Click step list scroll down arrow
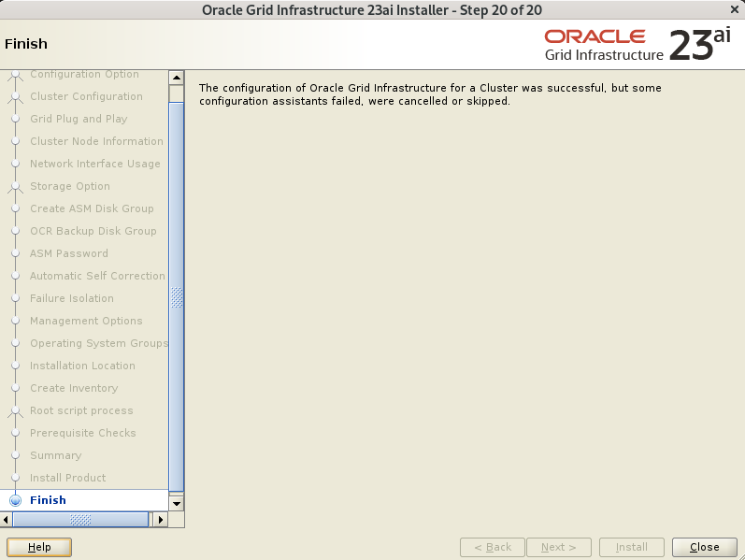This screenshot has height=560, width=745. (177, 503)
